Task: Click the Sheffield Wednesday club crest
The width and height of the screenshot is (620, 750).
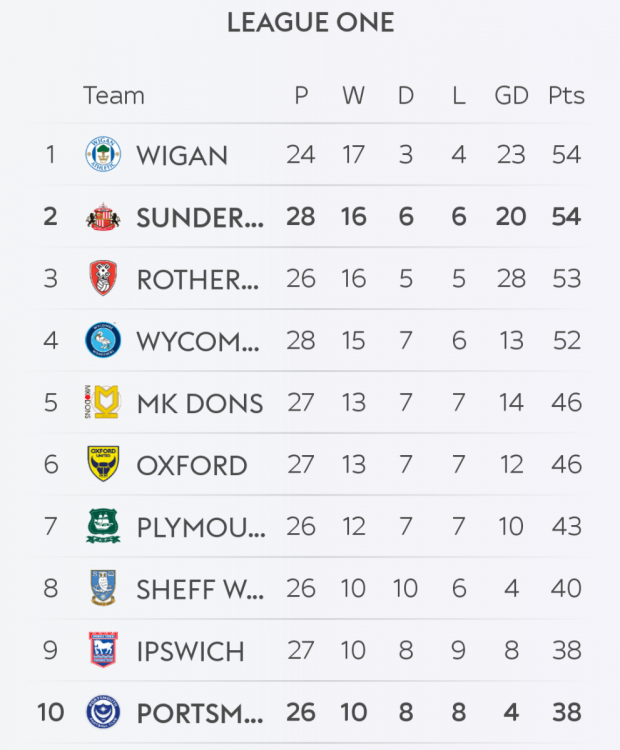Action: pyautogui.click(x=102, y=589)
